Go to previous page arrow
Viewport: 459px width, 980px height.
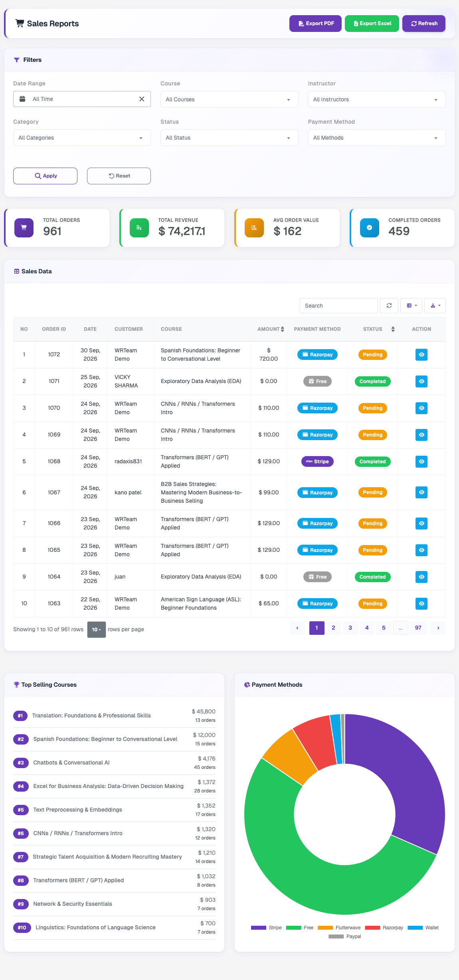click(297, 628)
